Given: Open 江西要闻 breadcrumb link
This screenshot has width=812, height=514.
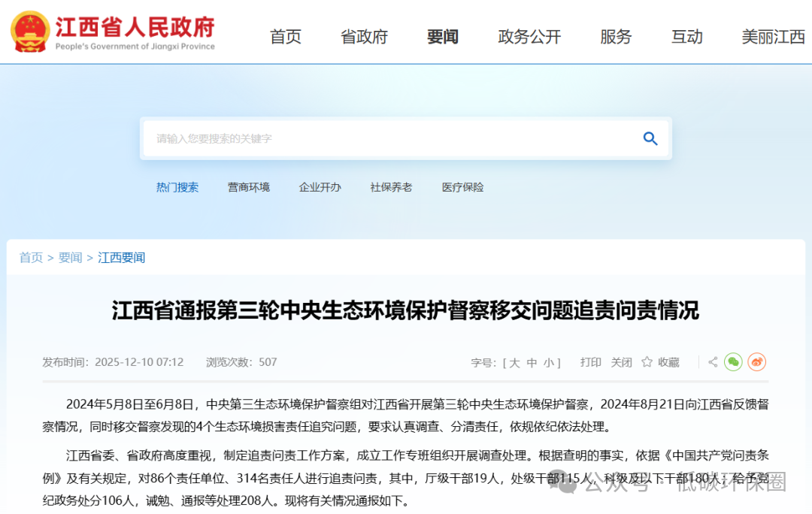Looking at the screenshot, I should pyautogui.click(x=121, y=258).
